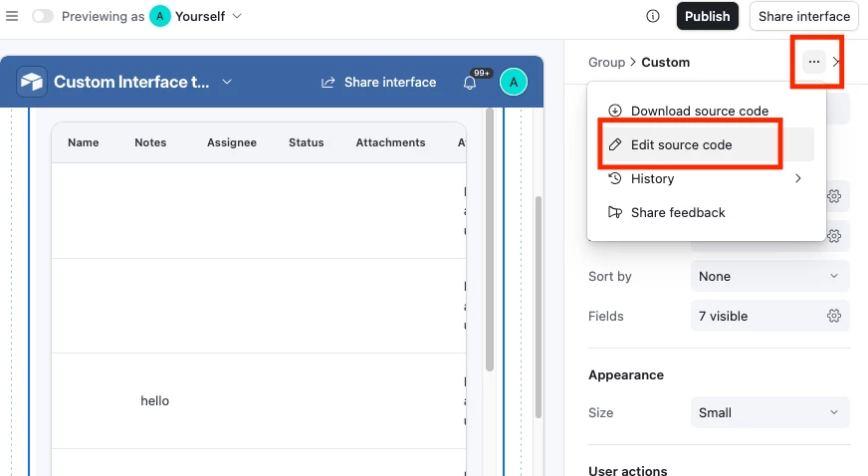Open the info icon near Publish
Viewport: 868px width, 476px height.
[x=653, y=16]
